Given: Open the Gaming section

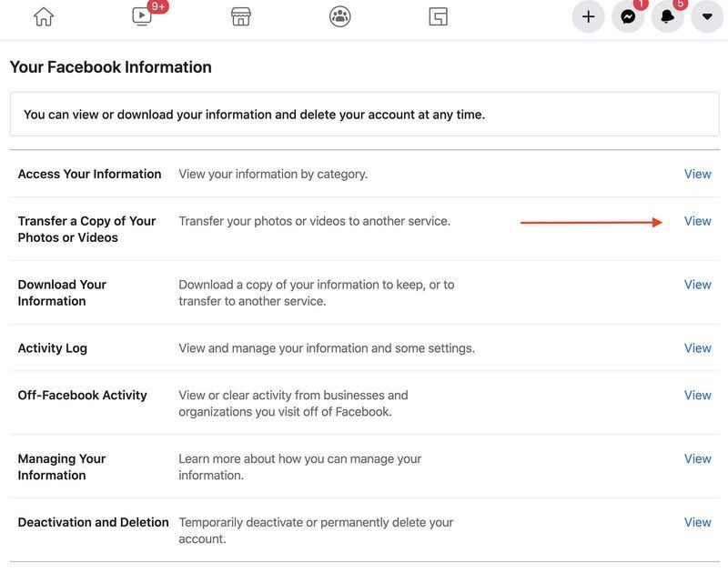Looking at the screenshot, I should 438,16.
